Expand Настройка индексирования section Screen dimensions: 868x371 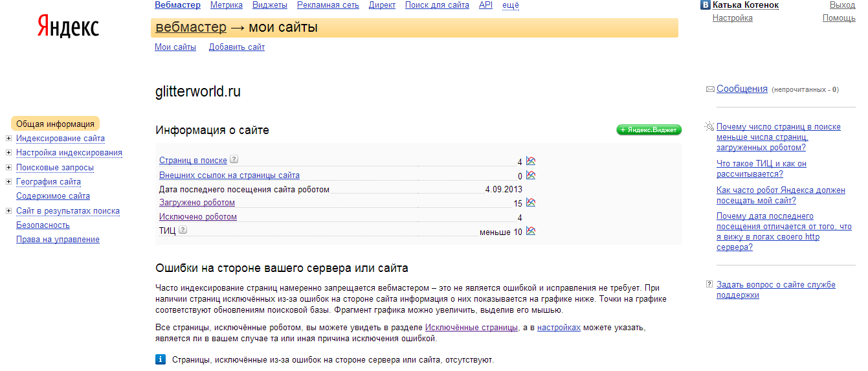pyautogui.click(x=8, y=153)
